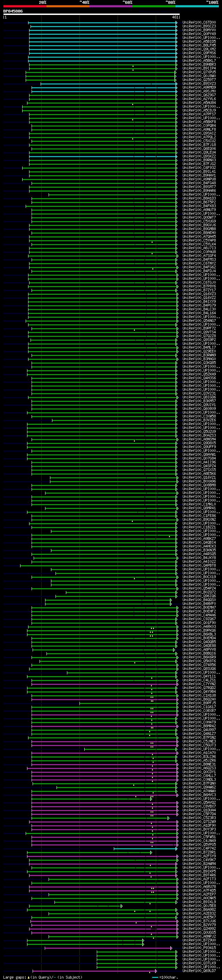Click the UniRef100_P93415 label
The width and height of the screenshot is (222, 980).
[x=199, y=948]
